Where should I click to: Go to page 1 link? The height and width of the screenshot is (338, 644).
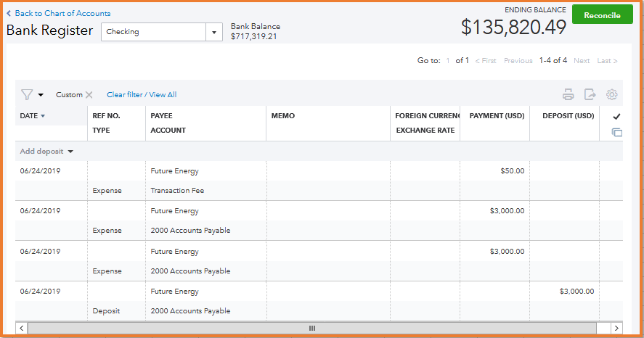[x=448, y=61]
